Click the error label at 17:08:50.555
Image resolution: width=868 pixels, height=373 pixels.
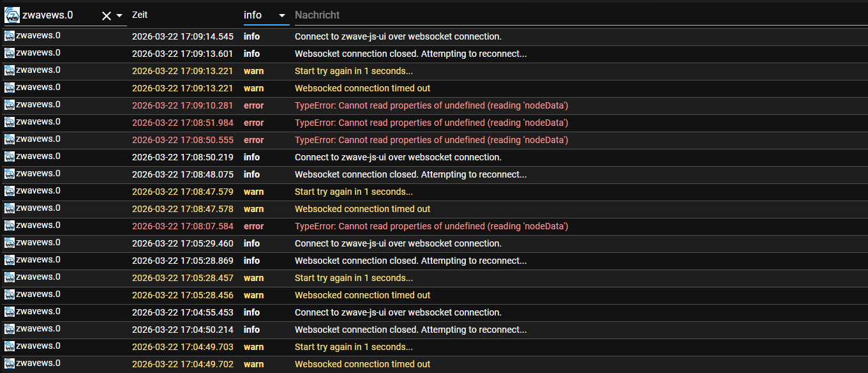tap(253, 140)
